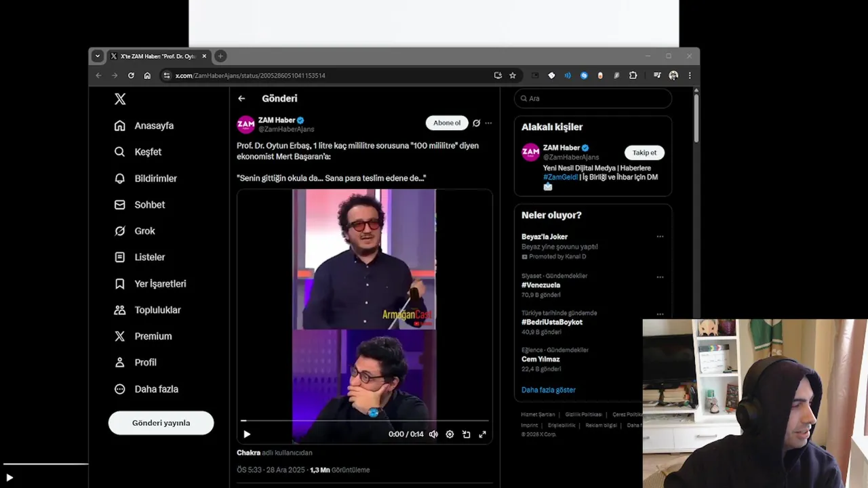Open ZAM Haber in Alakalı kişiler
This screenshot has width=868, height=488.
point(561,148)
